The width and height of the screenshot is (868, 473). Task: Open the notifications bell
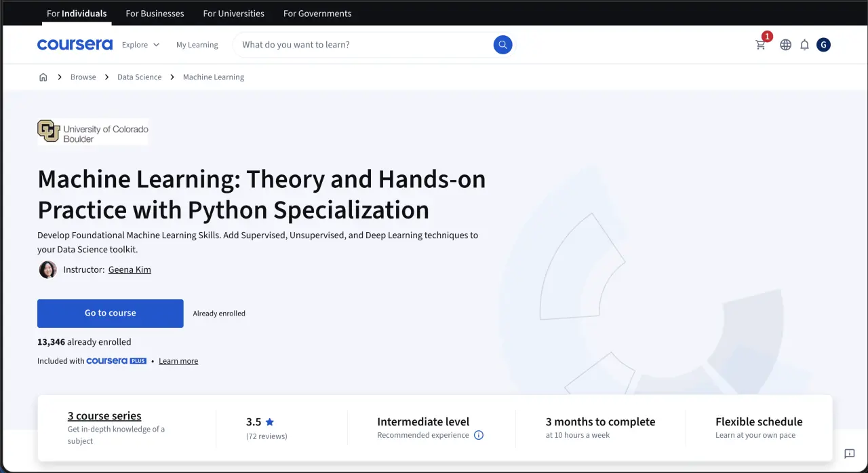pos(804,45)
